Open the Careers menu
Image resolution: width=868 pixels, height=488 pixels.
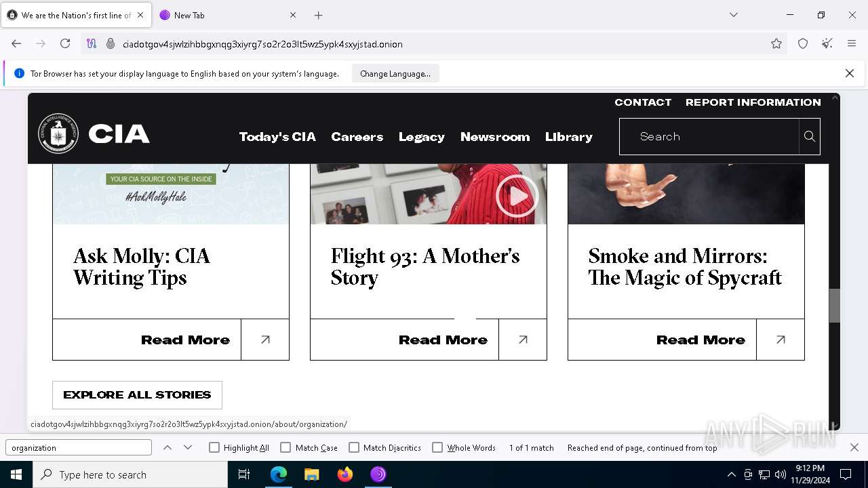[x=357, y=136]
